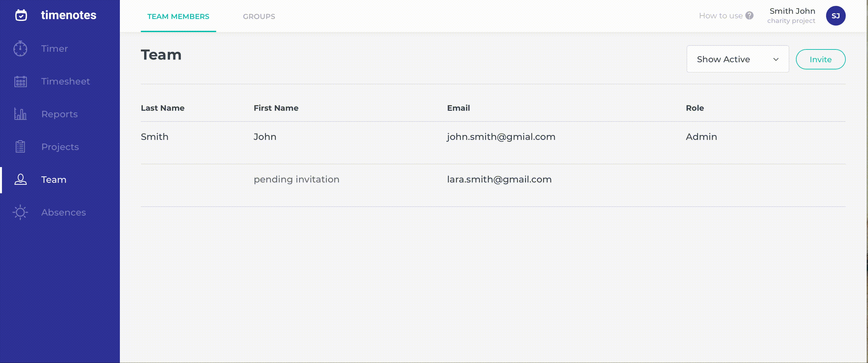
Task: Switch to the Groups tab
Action: 259,16
